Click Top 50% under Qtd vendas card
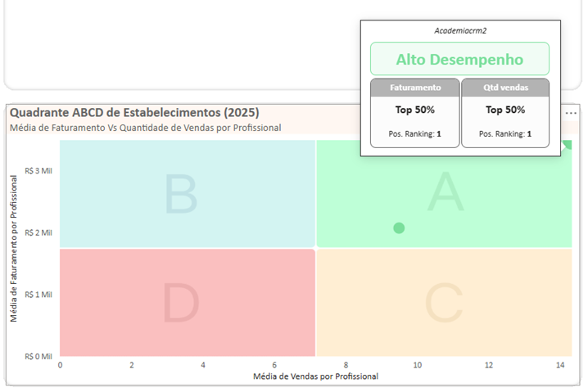The height and width of the screenshot is (392, 588). click(x=505, y=110)
